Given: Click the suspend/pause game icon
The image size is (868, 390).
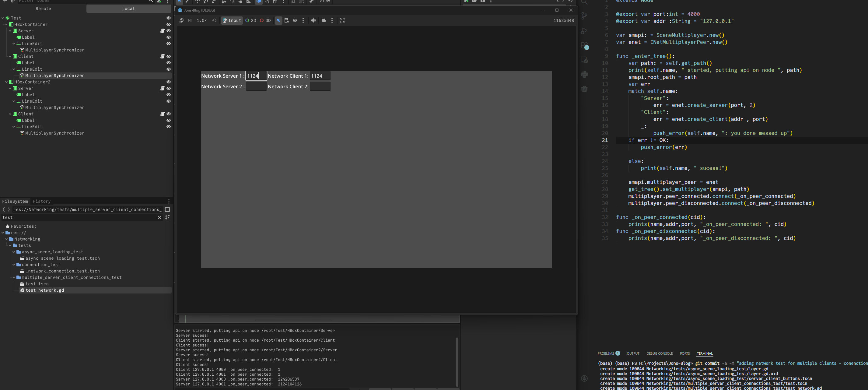Looking at the screenshot, I should (181, 21).
